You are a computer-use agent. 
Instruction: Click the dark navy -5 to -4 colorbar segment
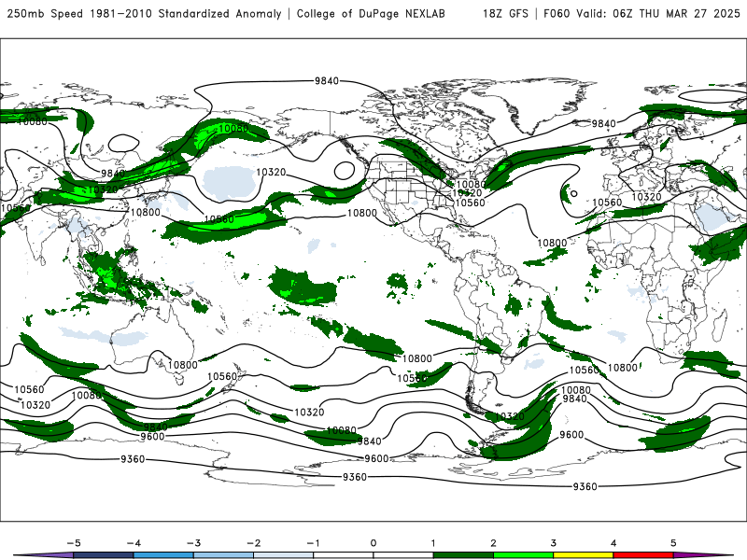104,555
